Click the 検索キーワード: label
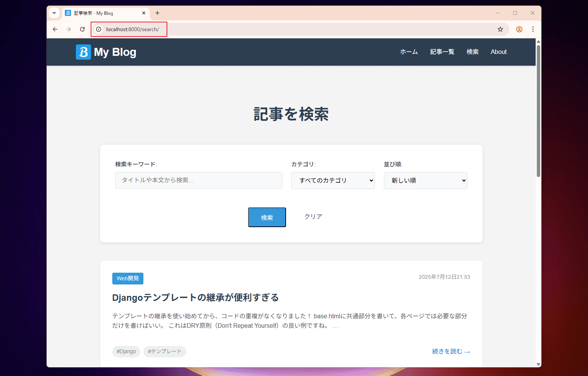The height and width of the screenshot is (376, 588). pos(136,164)
